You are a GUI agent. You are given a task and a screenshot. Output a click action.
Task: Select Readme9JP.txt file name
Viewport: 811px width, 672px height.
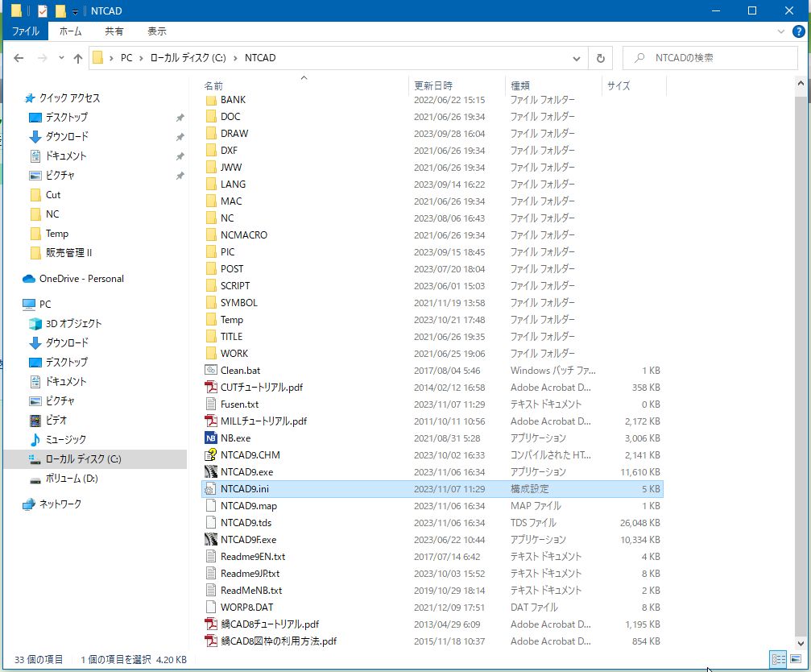click(250, 574)
